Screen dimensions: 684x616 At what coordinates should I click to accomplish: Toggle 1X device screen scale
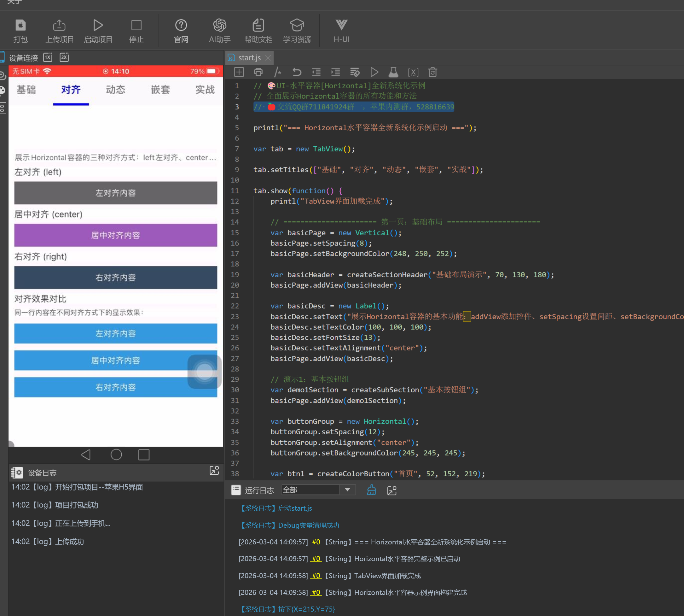[x=48, y=57]
